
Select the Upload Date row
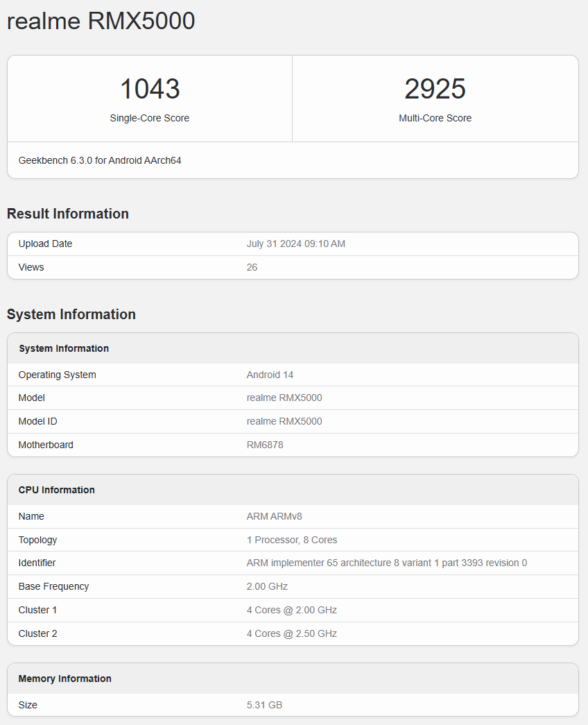click(46, 244)
